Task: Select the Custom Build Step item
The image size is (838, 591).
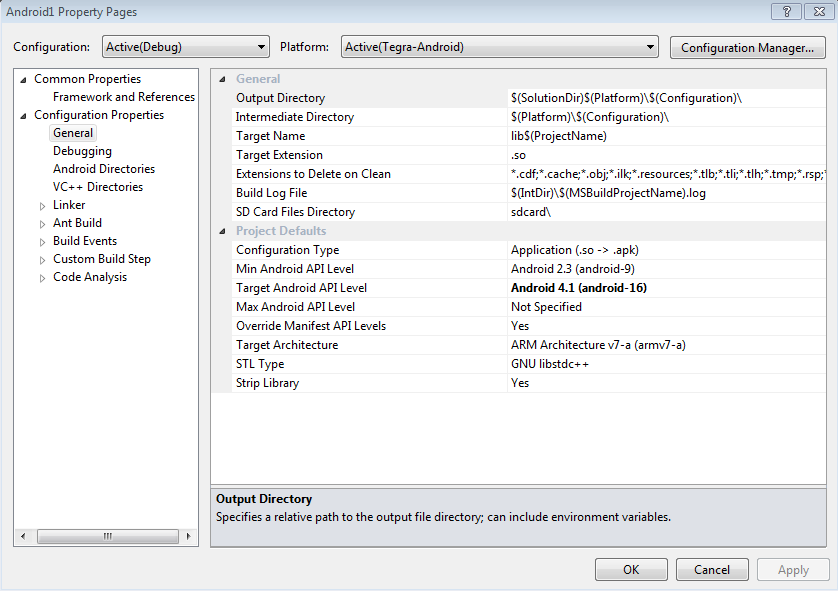Action: click(102, 259)
